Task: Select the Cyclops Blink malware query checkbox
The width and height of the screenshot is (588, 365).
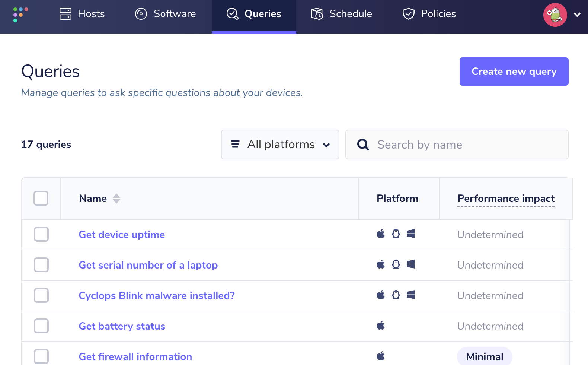Action: [41, 295]
